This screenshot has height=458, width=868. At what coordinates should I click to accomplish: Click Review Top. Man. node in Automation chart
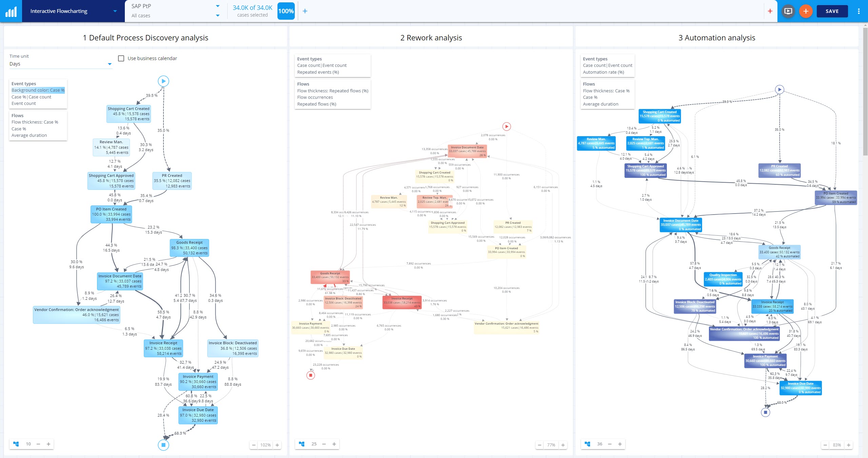pyautogui.click(x=645, y=143)
